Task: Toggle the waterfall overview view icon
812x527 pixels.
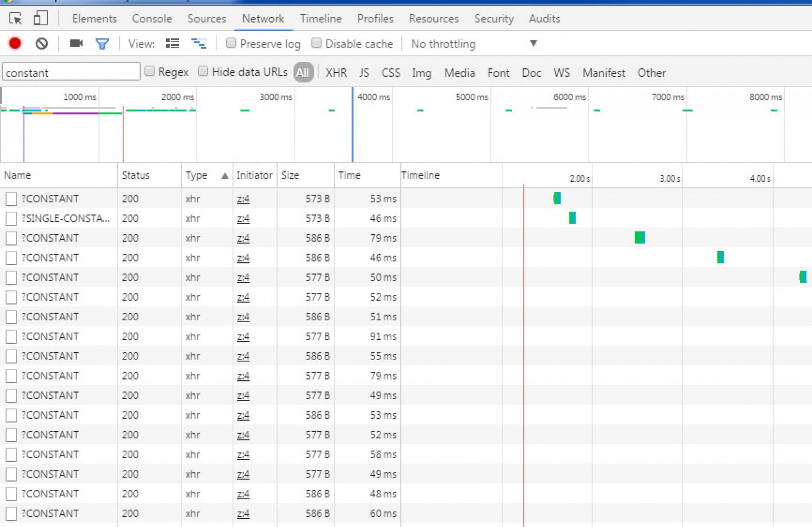Action: 199,43
